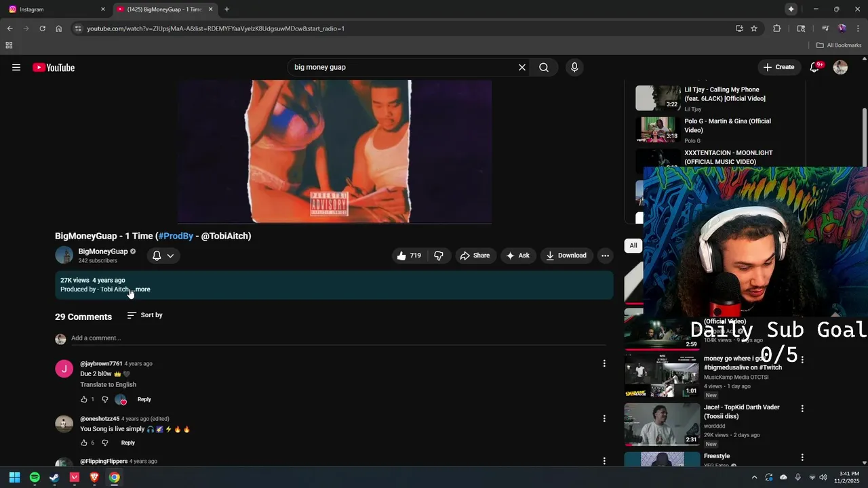Open the All Bookmarks folder
868x488 pixels.
tap(839, 45)
